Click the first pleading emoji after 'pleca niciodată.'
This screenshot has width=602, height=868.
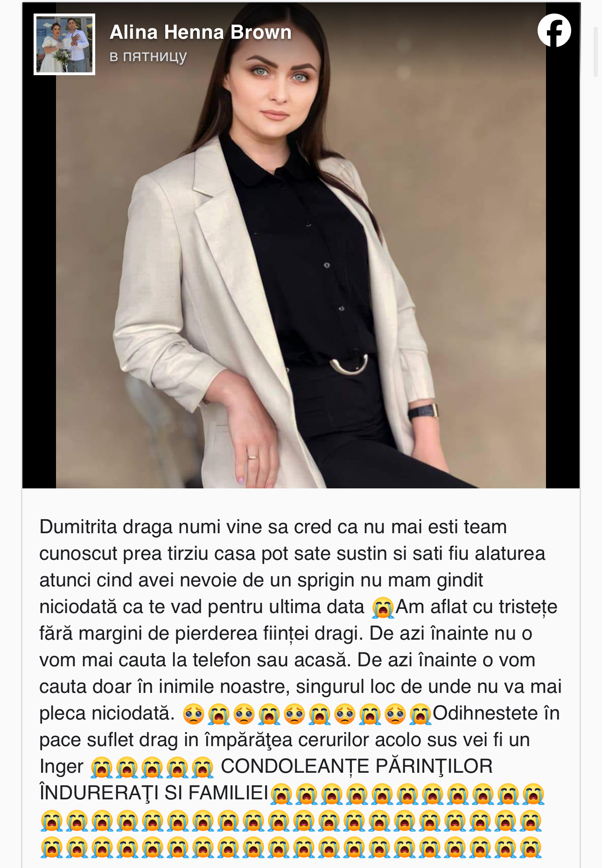194,714
